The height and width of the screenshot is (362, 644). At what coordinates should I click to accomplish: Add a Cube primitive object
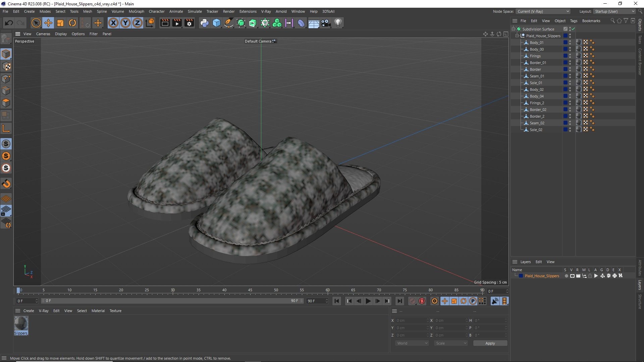pyautogui.click(x=217, y=23)
